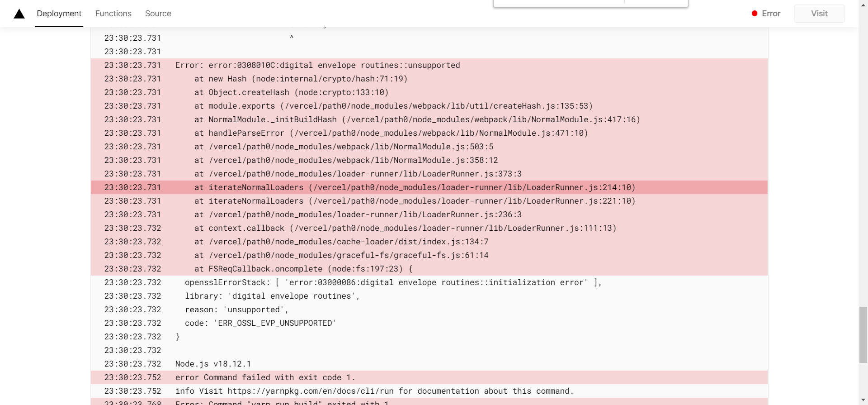
Task: Select the "library: 'digital envelope routines'" line
Action: tap(429, 296)
